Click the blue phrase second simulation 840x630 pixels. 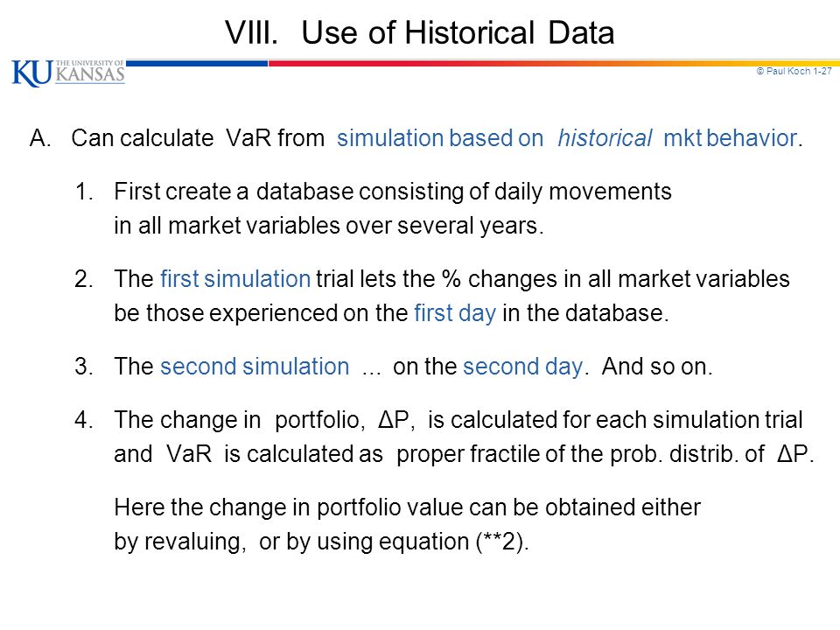tap(255, 367)
